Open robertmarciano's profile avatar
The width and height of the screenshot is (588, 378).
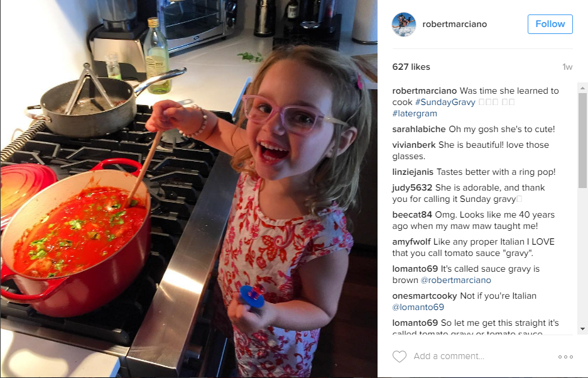pos(404,25)
